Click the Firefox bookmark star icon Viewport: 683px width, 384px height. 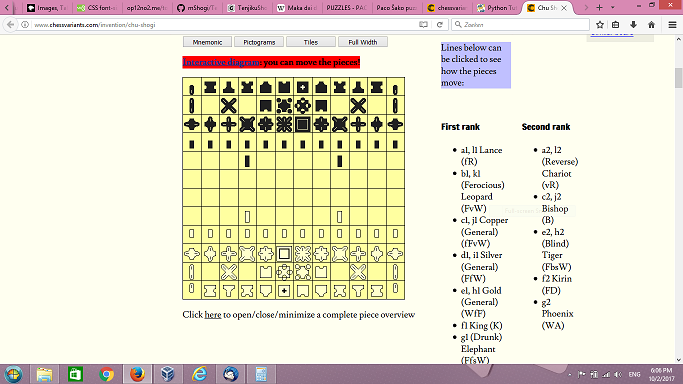[x=600, y=25]
